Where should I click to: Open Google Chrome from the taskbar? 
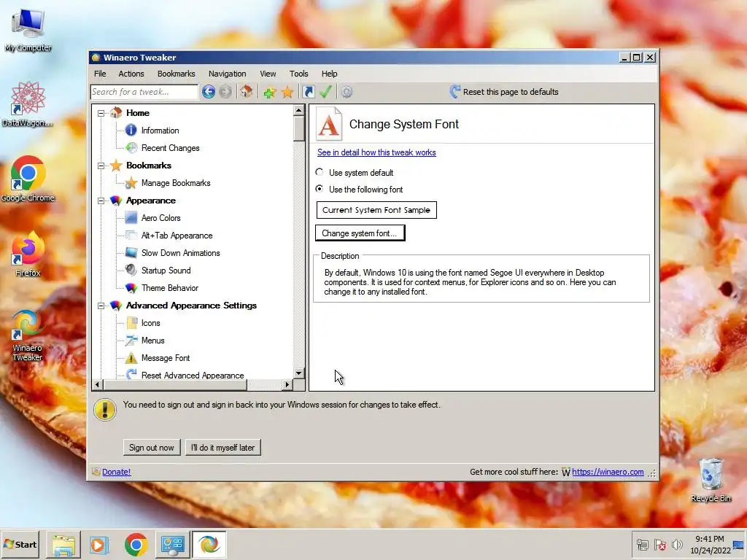(x=136, y=544)
